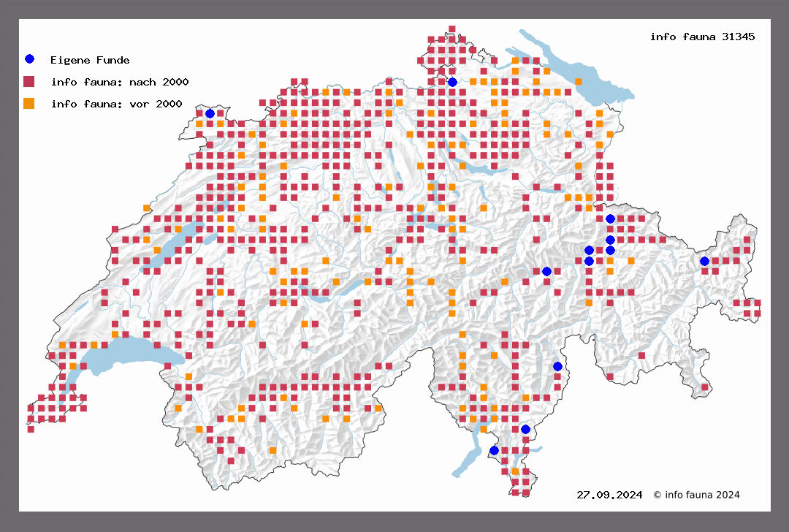Screen dimensions: 789x532
Task: Click Lake Geneva in the southwest
Action: coord(124,360)
